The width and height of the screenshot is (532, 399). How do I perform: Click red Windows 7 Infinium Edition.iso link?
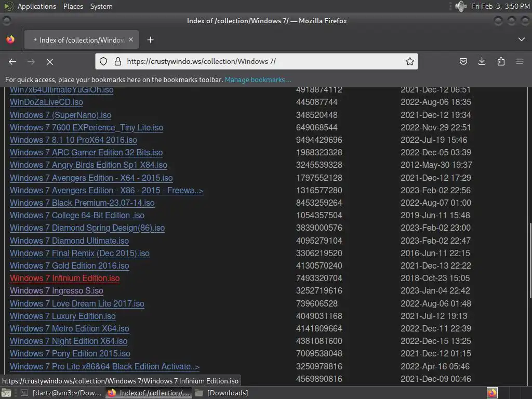point(65,278)
